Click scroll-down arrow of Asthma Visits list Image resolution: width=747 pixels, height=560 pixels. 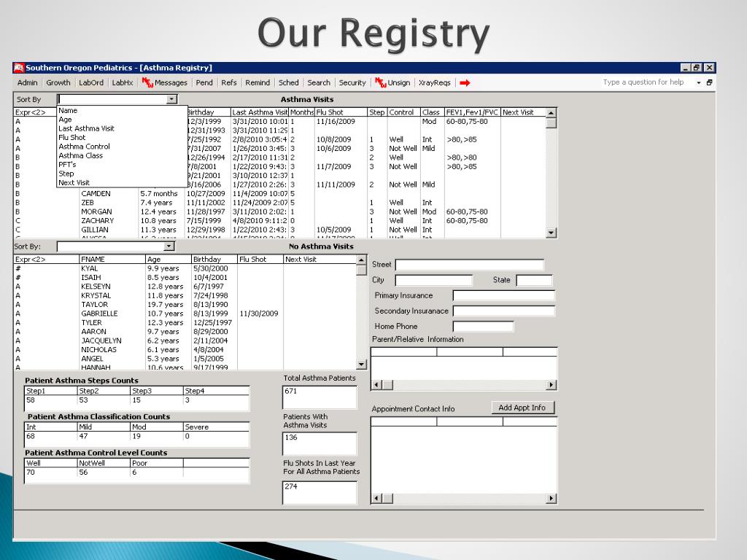[x=551, y=233]
